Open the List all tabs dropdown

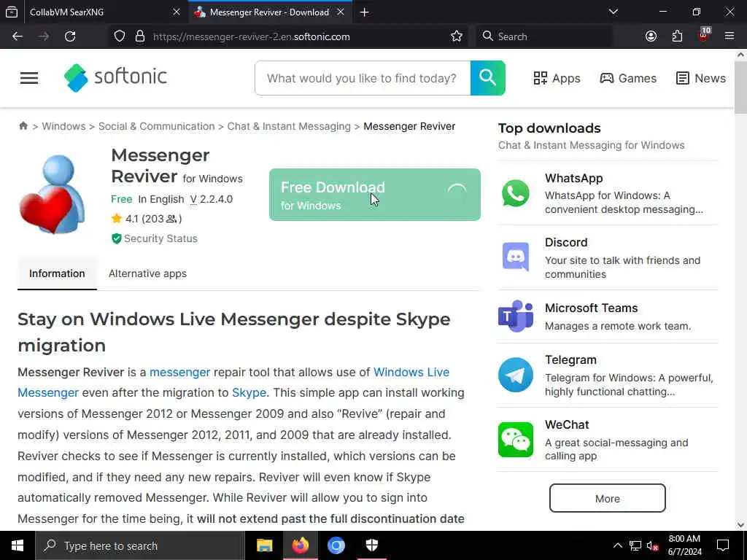614,12
